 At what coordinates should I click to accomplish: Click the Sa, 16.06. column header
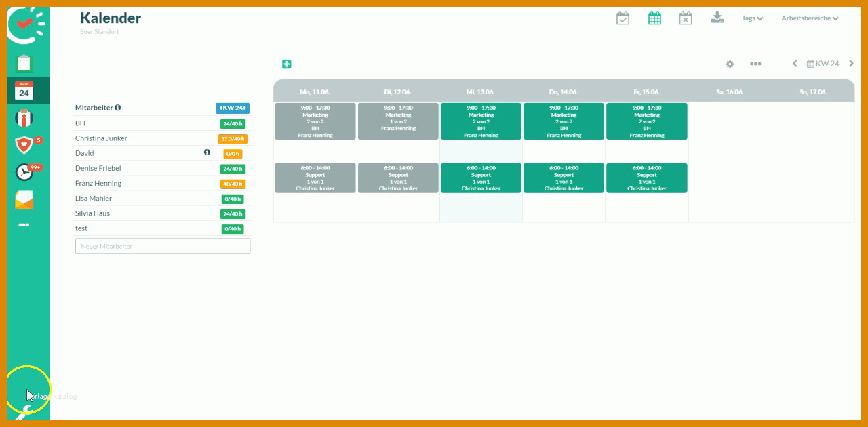[x=730, y=91]
